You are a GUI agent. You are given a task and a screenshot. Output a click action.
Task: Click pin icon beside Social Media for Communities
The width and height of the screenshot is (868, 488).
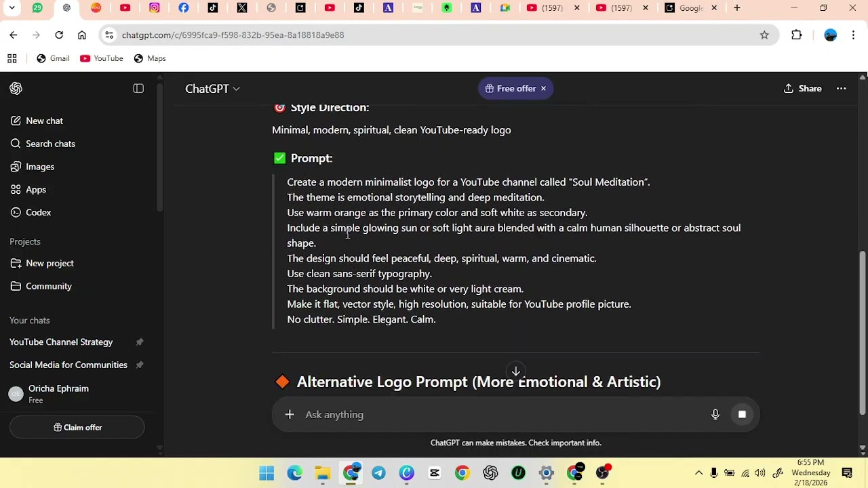[140, 365]
